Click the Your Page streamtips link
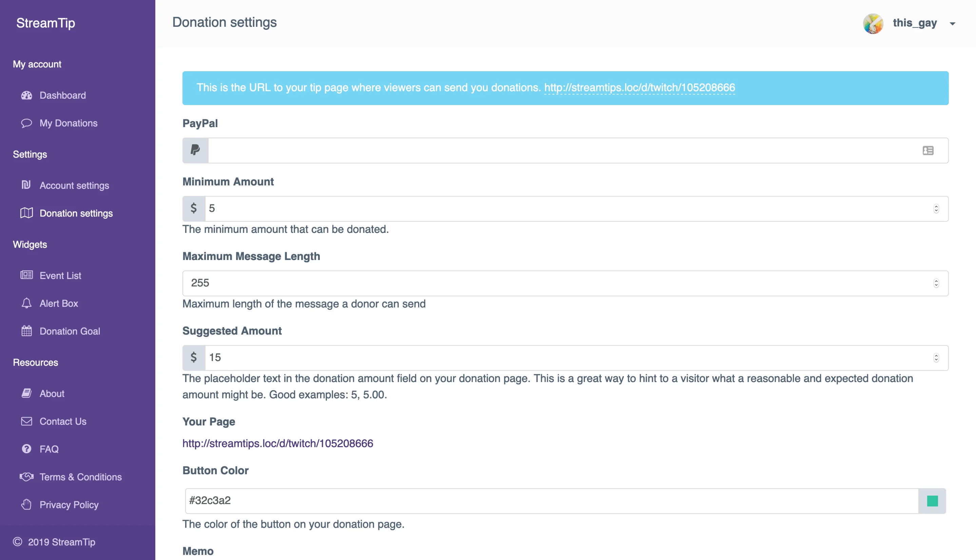This screenshot has height=560, width=976. click(277, 443)
